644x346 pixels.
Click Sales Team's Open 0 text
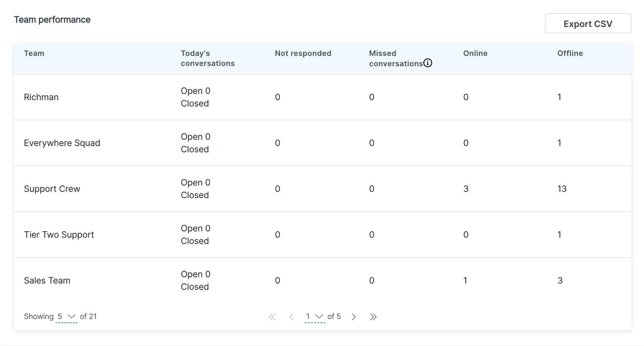click(x=196, y=274)
